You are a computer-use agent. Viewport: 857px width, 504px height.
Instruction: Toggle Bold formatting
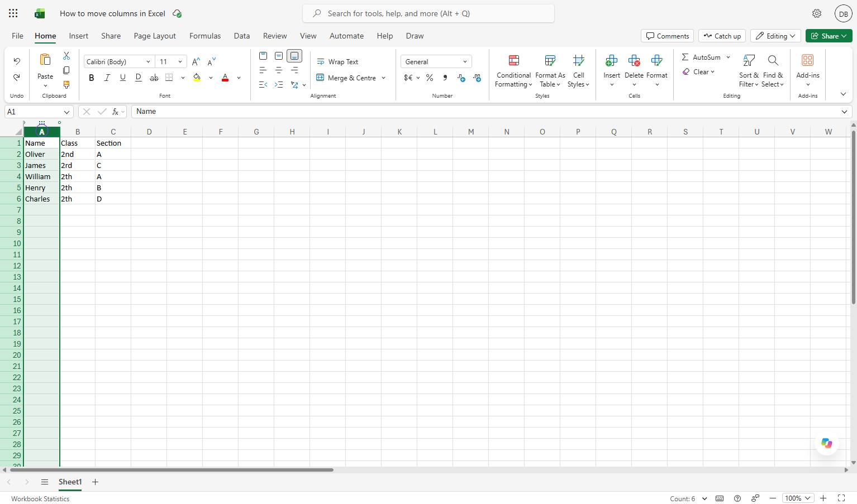pos(92,78)
